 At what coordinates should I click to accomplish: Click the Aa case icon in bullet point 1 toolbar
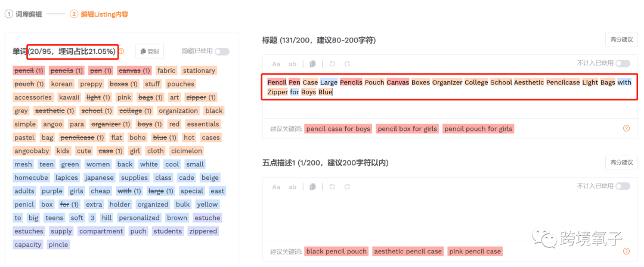tap(276, 187)
